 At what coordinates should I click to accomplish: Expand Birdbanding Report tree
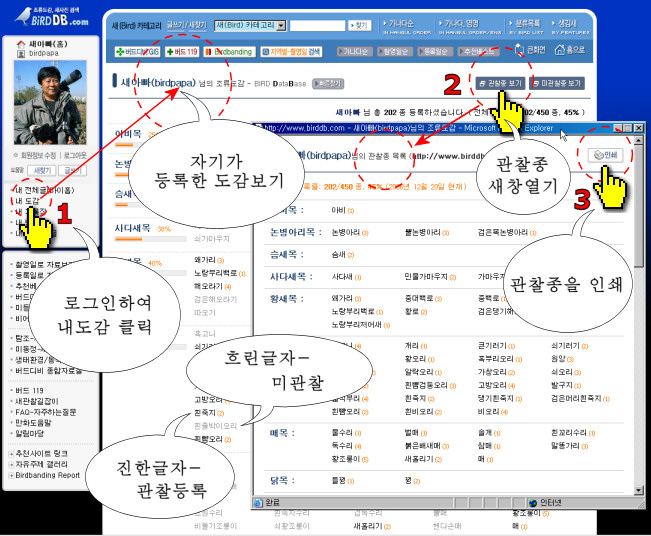[x=11, y=475]
